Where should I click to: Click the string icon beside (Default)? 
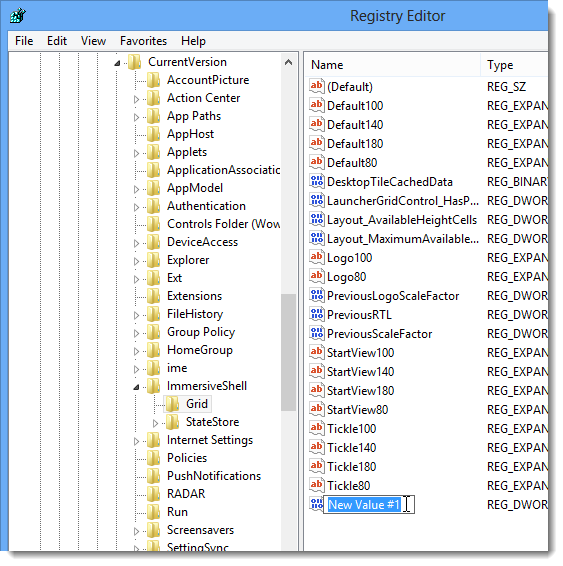pos(317,86)
